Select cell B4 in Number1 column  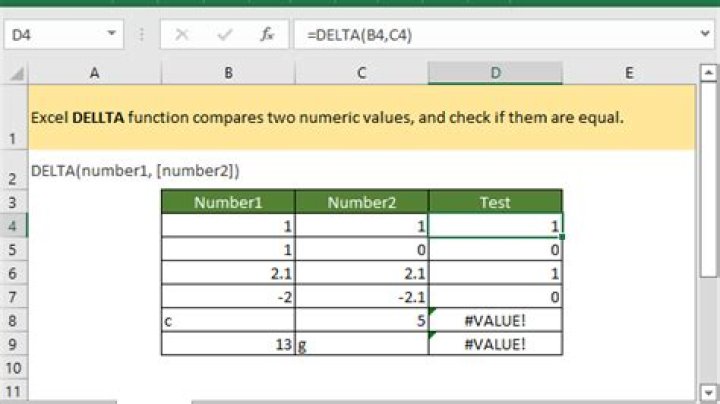click(228, 225)
